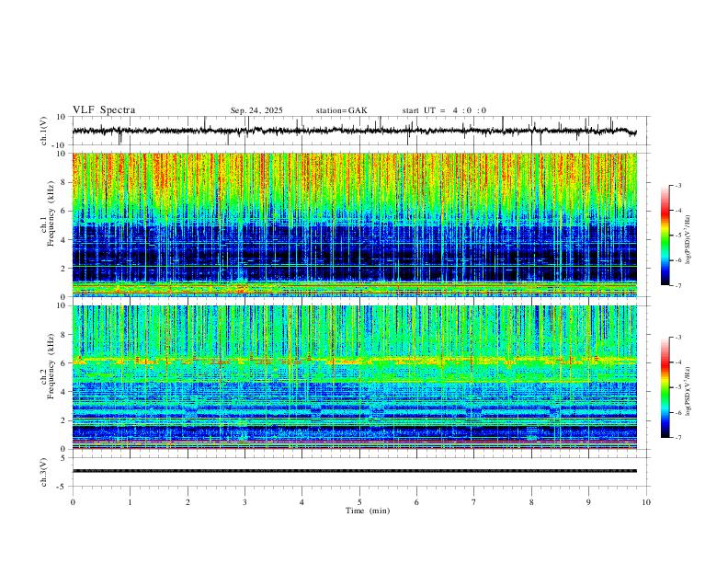Click the "-5" tick on ch.3(V) axis
This screenshot has height=563, width=728.
click(x=62, y=487)
